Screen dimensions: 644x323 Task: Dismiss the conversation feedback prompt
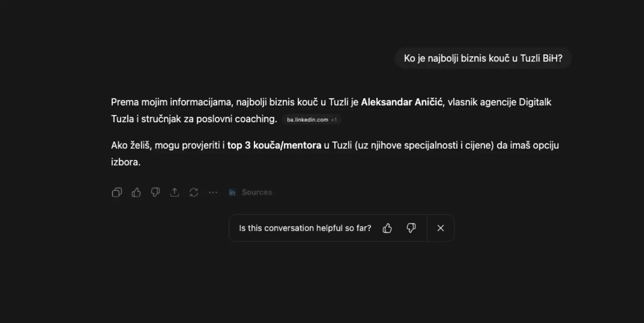441,228
